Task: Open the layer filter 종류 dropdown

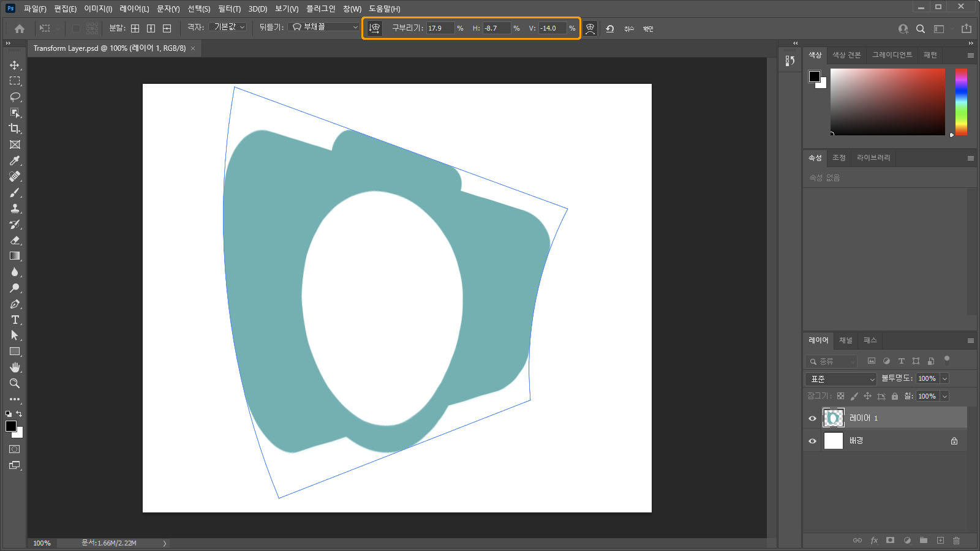Action: tap(832, 361)
